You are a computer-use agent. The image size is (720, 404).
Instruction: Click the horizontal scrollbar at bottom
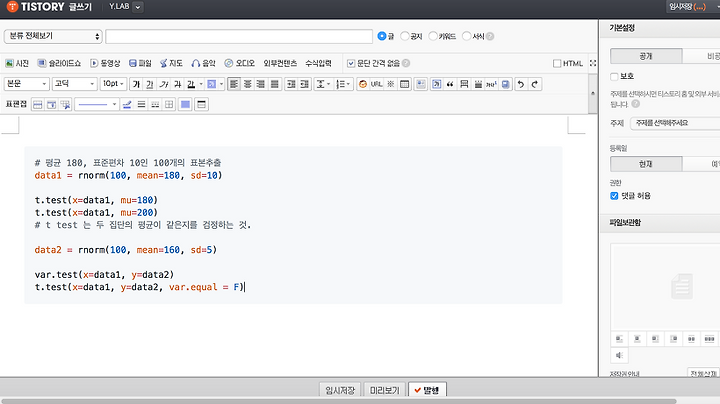(340, 401)
